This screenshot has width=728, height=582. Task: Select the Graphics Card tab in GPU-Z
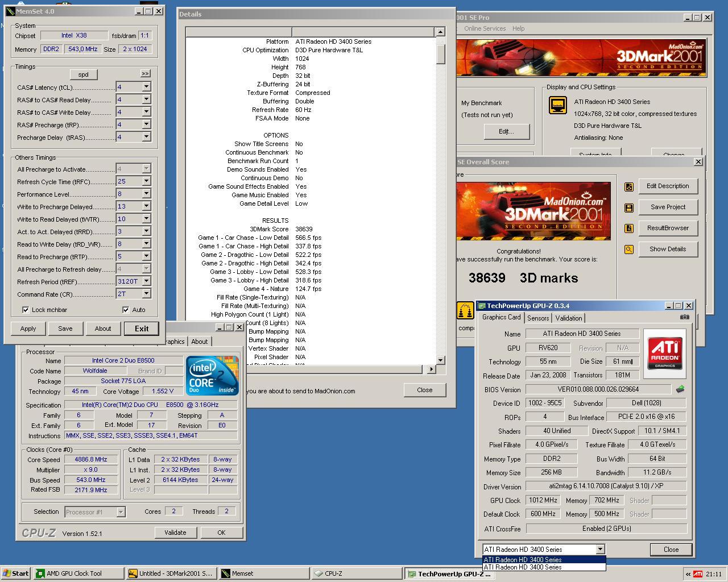click(x=501, y=317)
